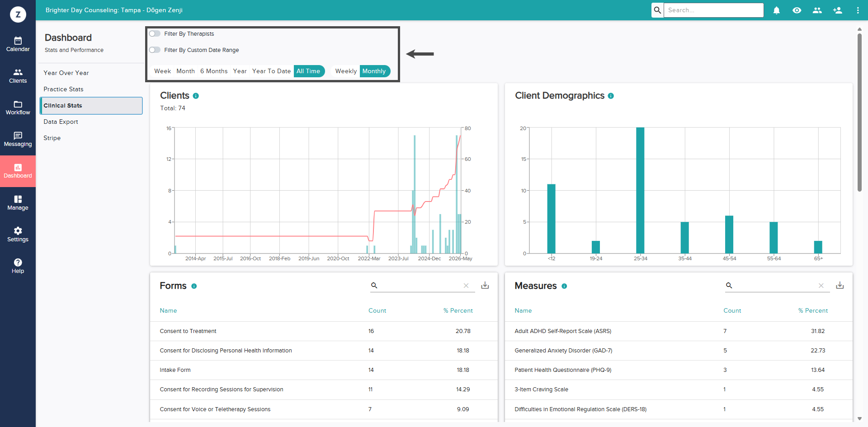This screenshot has width=868, height=427.
Task: Select the Year To Date range
Action: pyautogui.click(x=271, y=71)
